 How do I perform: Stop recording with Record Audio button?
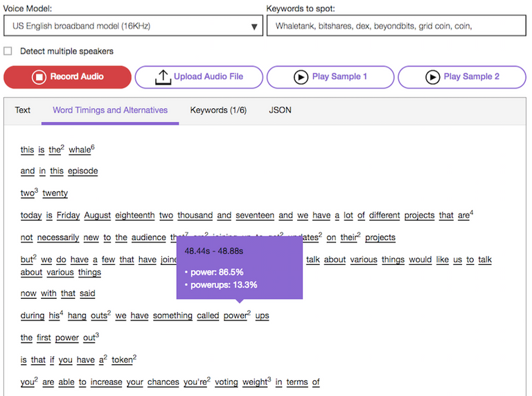pos(67,77)
